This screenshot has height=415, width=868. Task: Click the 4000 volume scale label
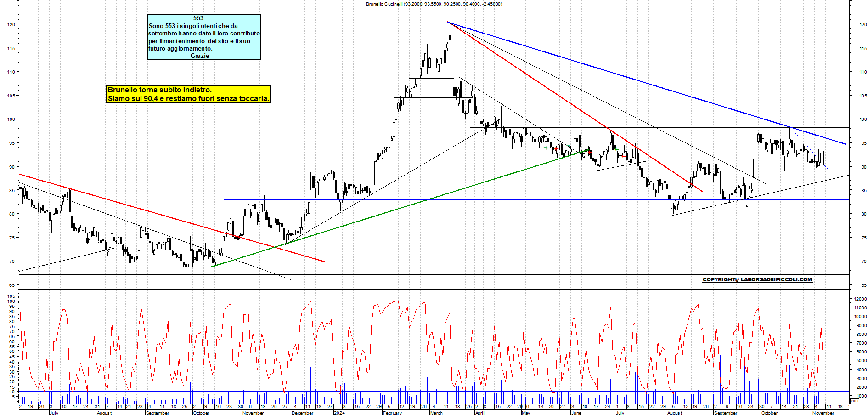pos(861,370)
